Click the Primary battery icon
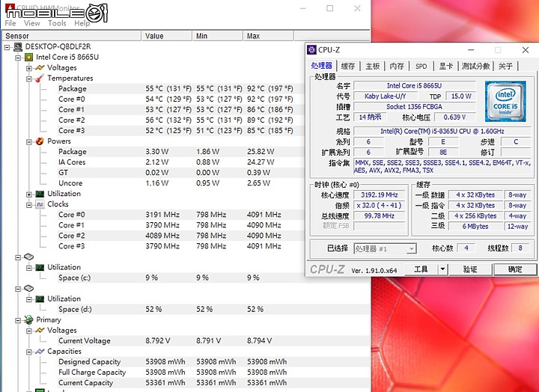The width and height of the screenshot is (539, 392). point(29,320)
